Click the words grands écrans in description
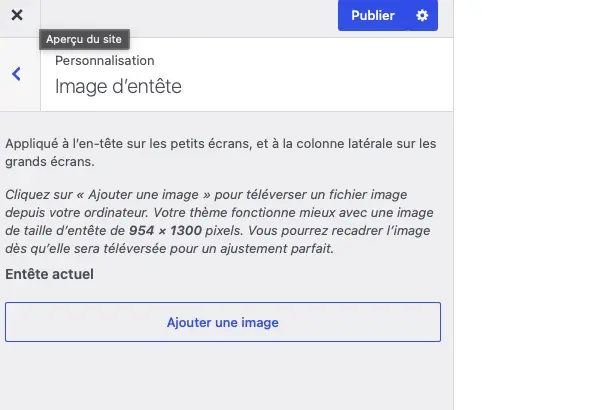The width and height of the screenshot is (601, 410). (x=49, y=162)
